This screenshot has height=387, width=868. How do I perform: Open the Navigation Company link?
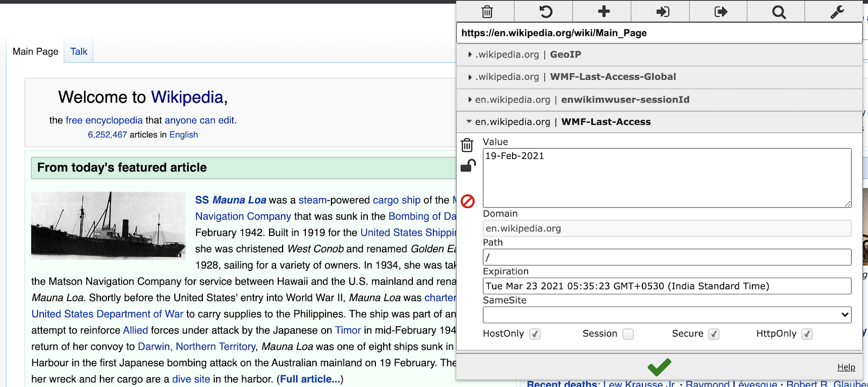243,217
